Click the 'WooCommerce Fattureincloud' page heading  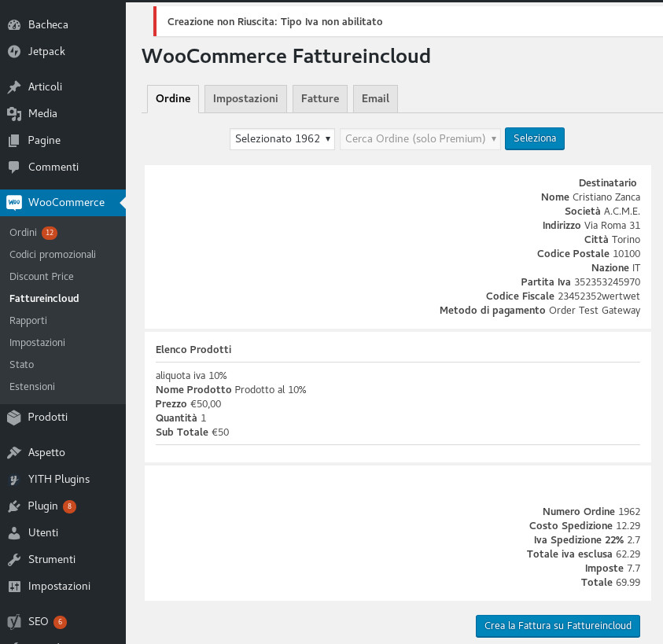click(285, 57)
